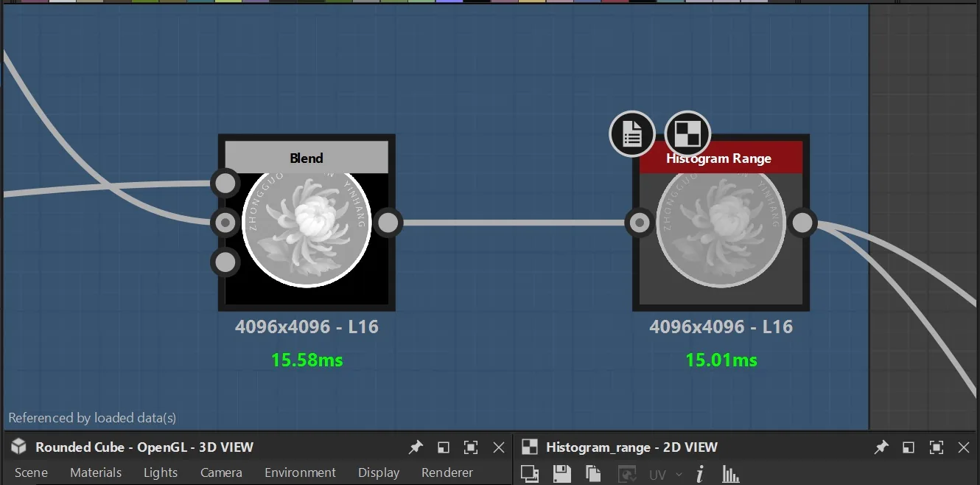Click the Histogram Range node output connector
The image size is (980, 485).
(x=802, y=223)
